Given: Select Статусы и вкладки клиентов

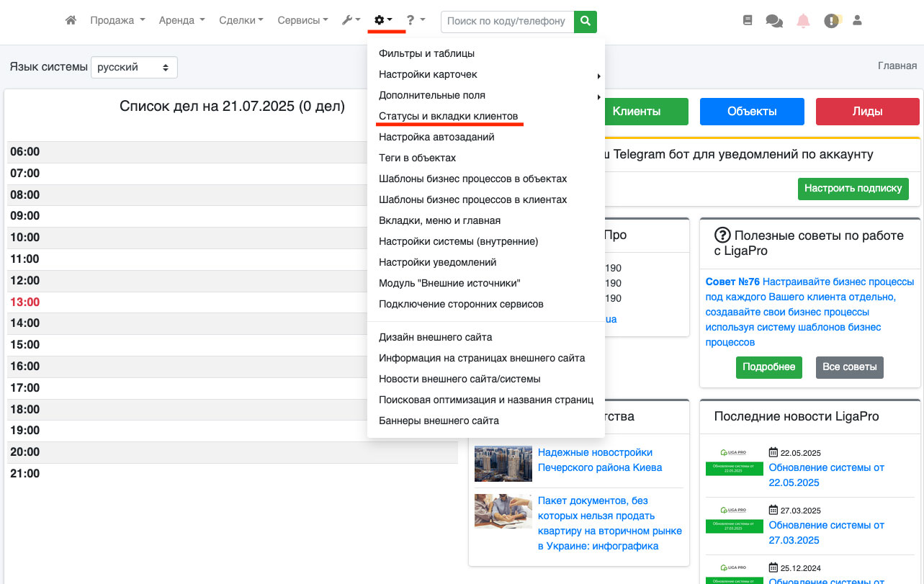Looking at the screenshot, I should coord(448,116).
